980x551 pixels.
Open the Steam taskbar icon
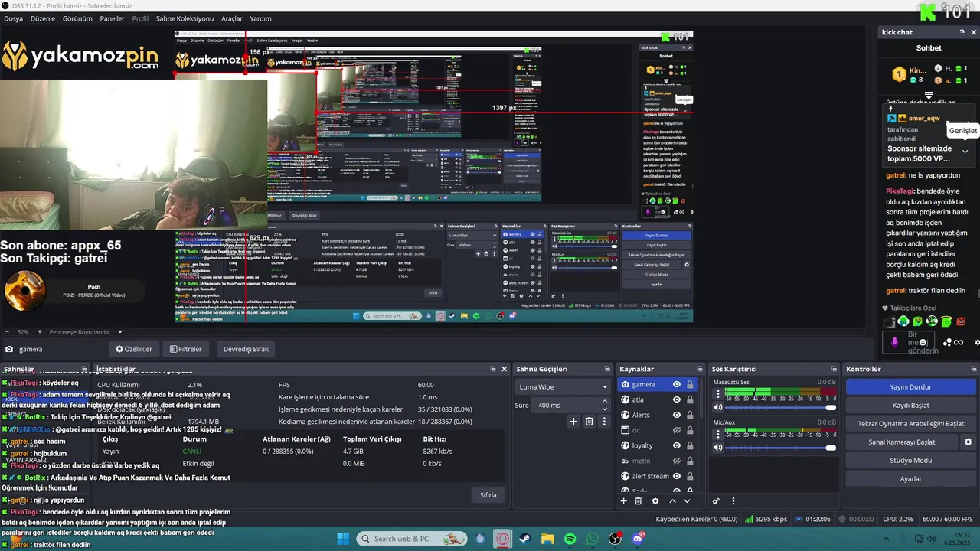click(x=524, y=539)
